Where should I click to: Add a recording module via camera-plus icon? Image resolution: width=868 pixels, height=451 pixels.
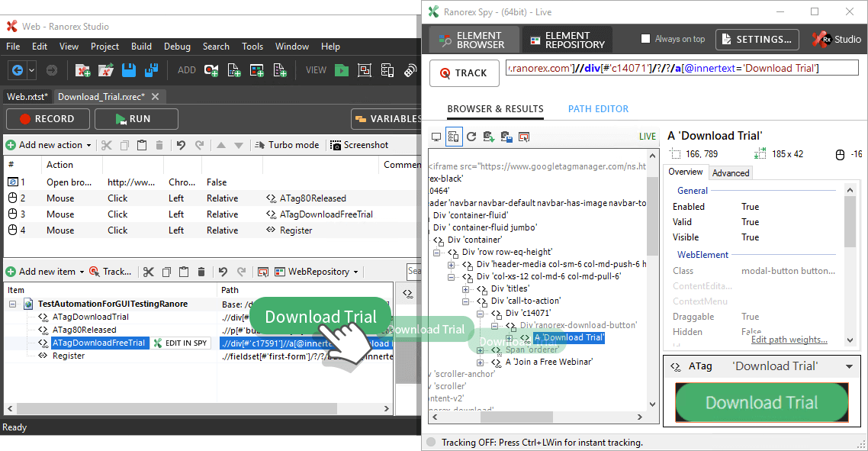pyautogui.click(x=211, y=70)
